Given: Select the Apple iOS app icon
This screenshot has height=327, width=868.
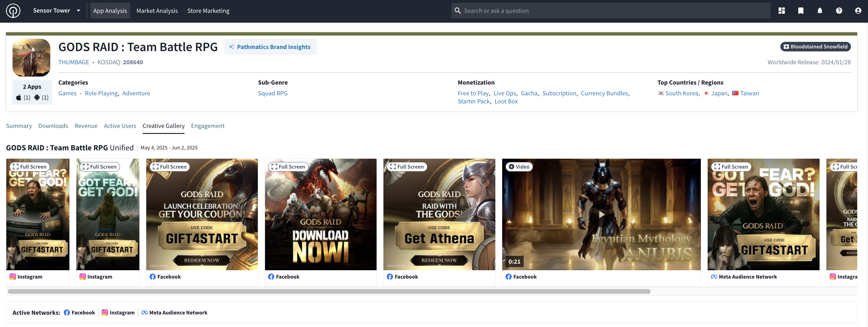Looking at the screenshot, I should [19, 98].
